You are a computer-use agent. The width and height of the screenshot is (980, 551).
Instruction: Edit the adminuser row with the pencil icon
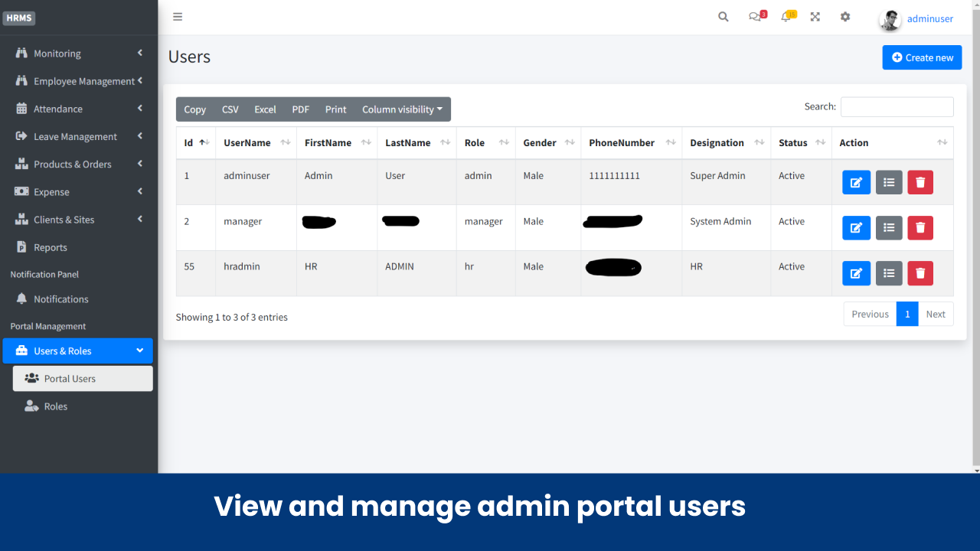(x=856, y=182)
